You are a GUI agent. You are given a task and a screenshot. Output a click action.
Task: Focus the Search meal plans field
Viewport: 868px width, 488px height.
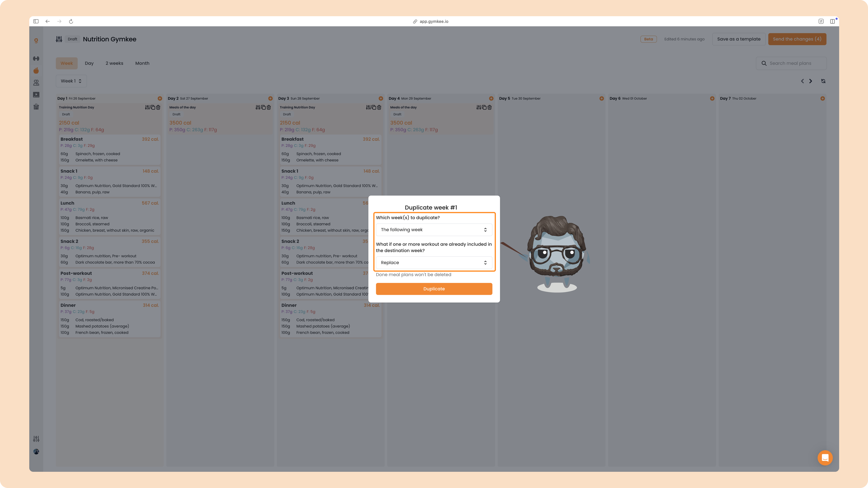[x=791, y=63]
